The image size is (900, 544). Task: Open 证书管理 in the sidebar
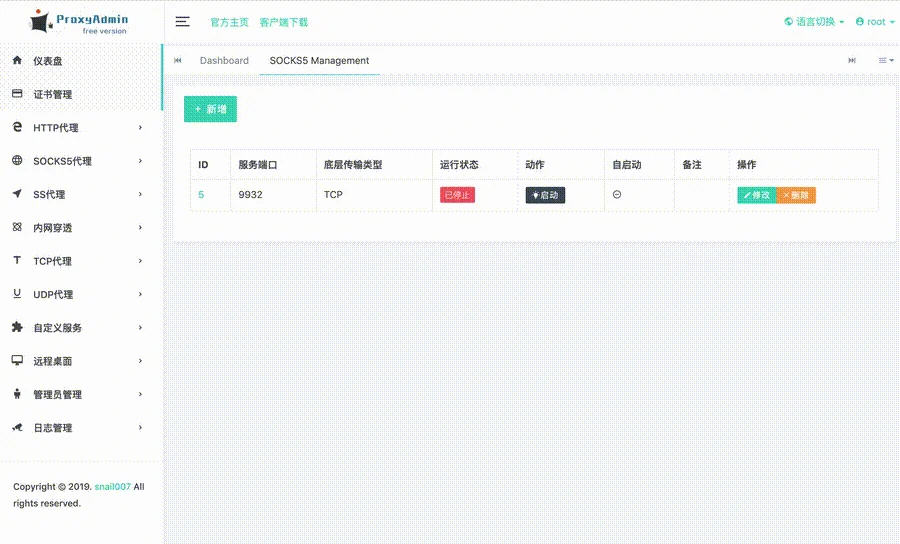pos(80,94)
